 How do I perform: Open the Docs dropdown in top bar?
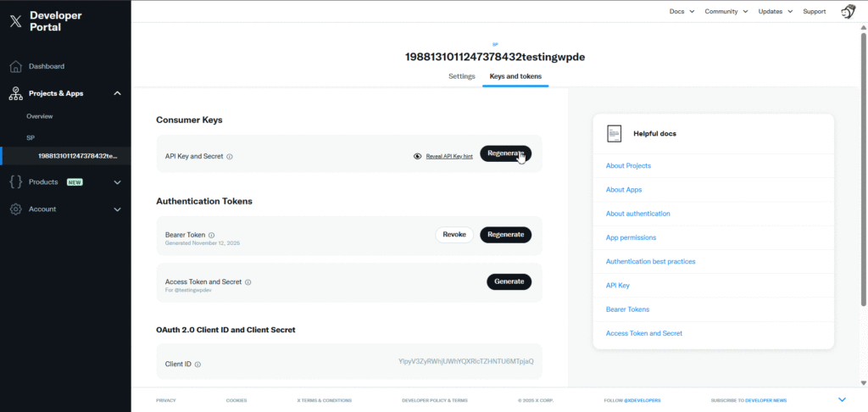coord(682,12)
